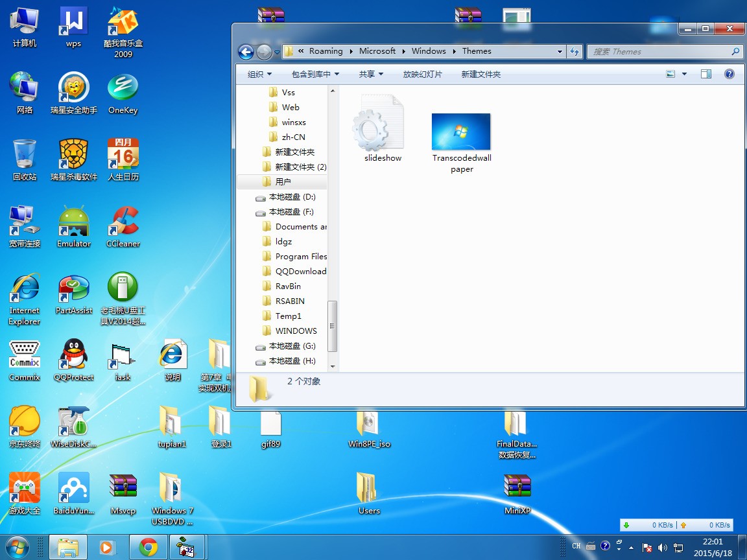
Task: Open the 共享 dropdown menu
Action: (371, 75)
